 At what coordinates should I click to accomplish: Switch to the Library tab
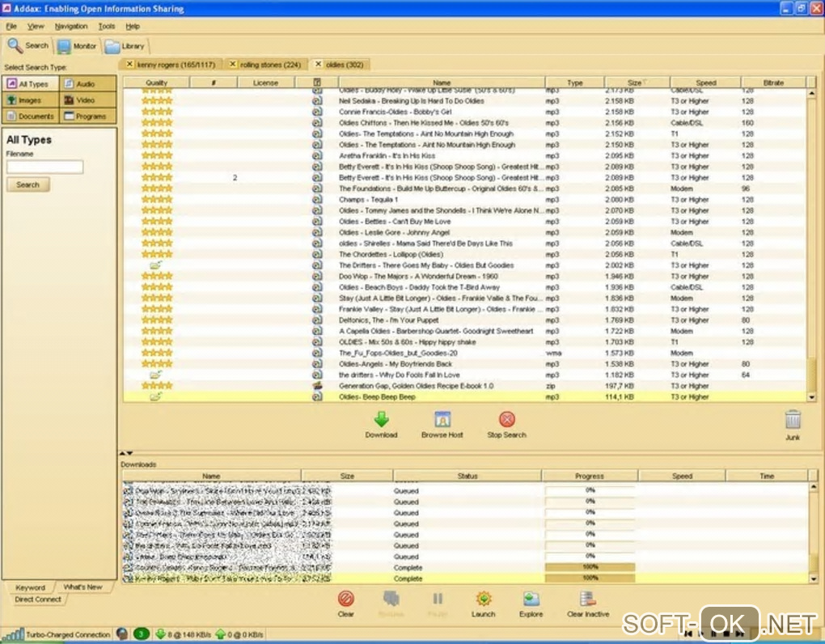(125, 46)
